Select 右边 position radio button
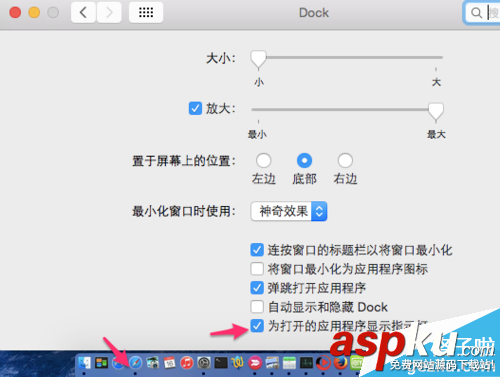This screenshot has width=500, height=377. [x=345, y=160]
